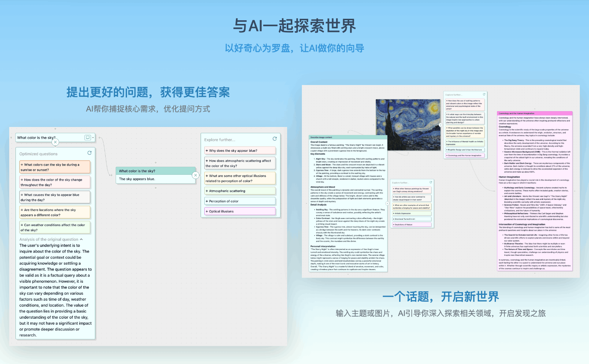The image size is (589, 364).
Task: Add the 'Perception of color' topic
Action: (240, 201)
